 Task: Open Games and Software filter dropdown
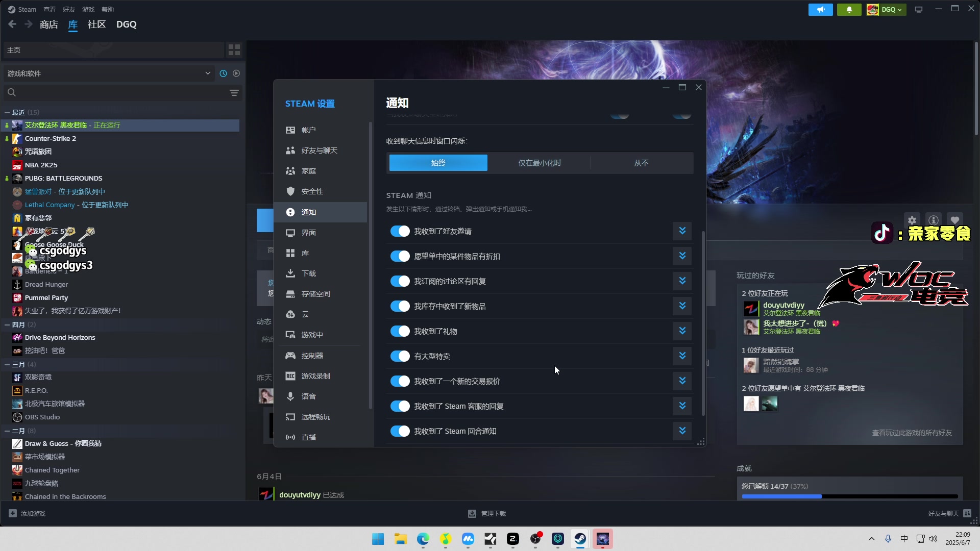[109, 73]
